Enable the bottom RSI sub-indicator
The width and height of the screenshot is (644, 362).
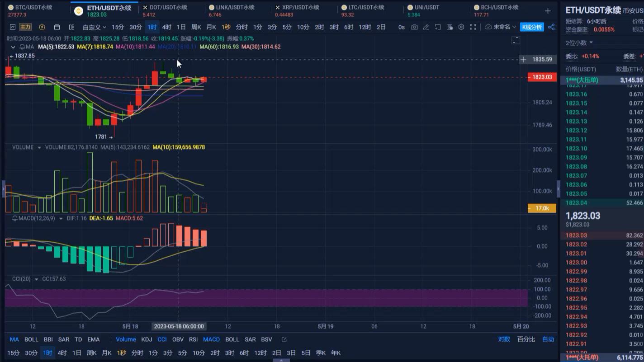193,339
